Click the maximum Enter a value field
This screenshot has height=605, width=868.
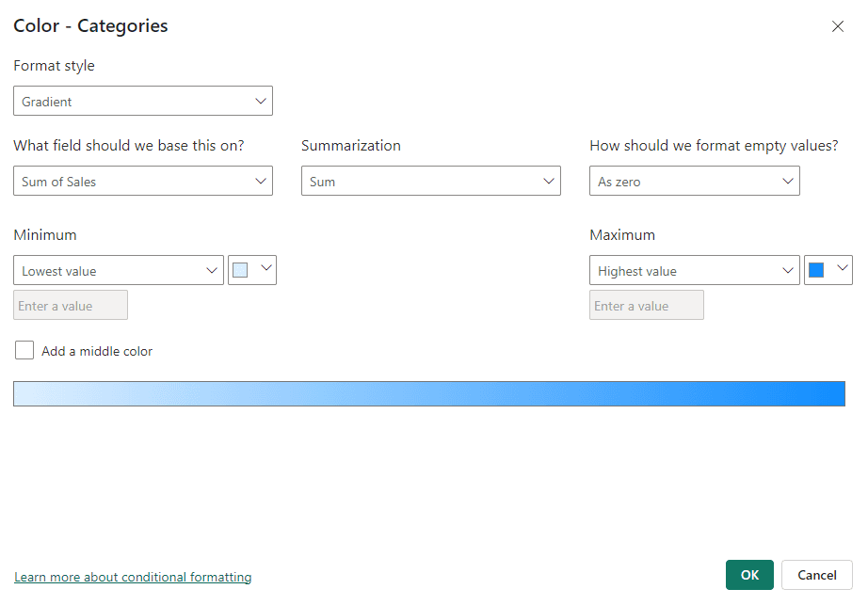coord(647,305)
